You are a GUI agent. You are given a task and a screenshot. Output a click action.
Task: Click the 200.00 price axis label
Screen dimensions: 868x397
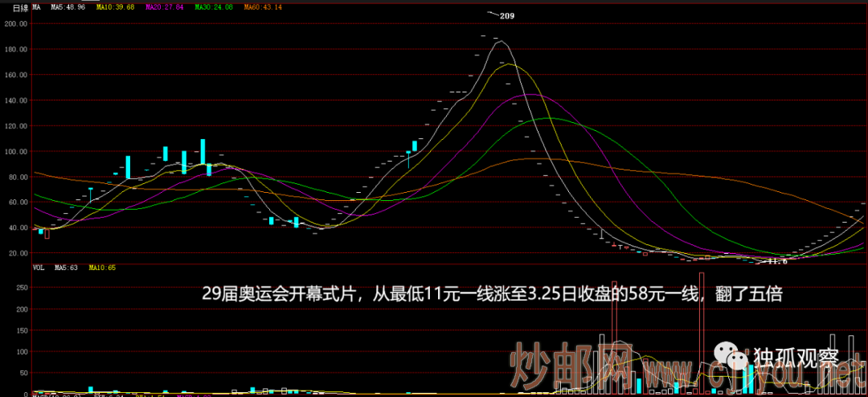pyautogui.click(x=16, y=23)
